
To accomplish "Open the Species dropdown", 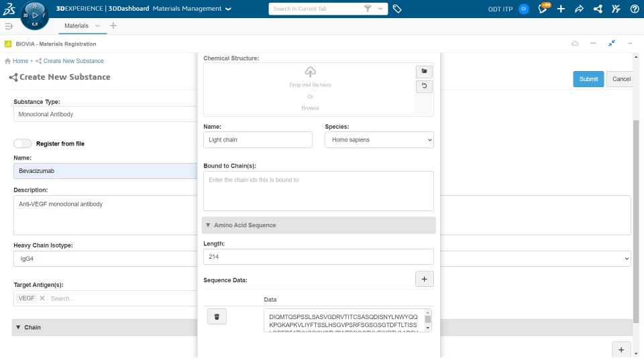I will (x=379, y=139).
